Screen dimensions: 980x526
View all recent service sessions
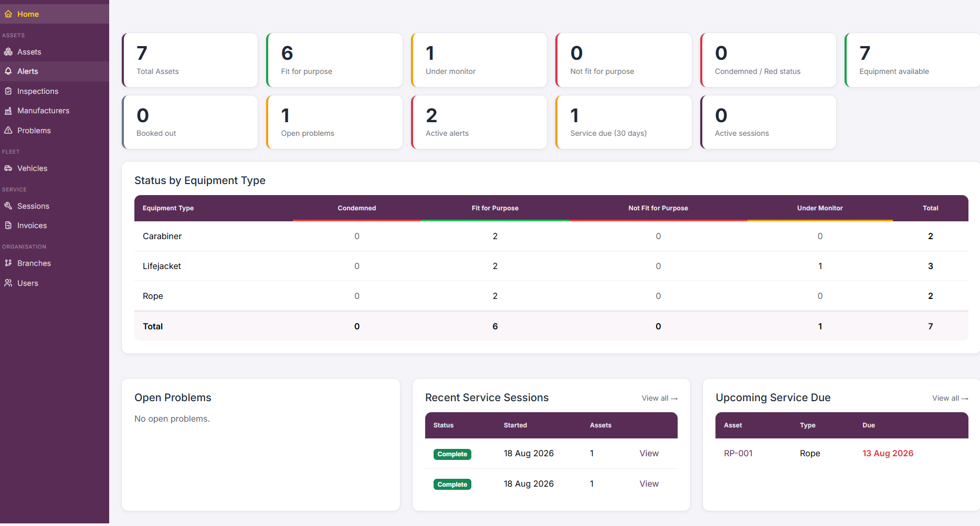click(x=659, y=398)
